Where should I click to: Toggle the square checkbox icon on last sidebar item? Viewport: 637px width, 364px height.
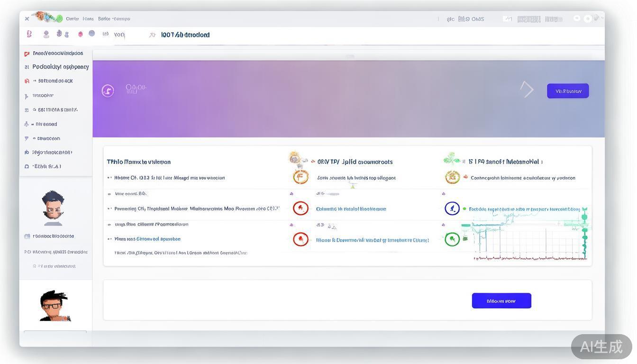click(27, 166)
